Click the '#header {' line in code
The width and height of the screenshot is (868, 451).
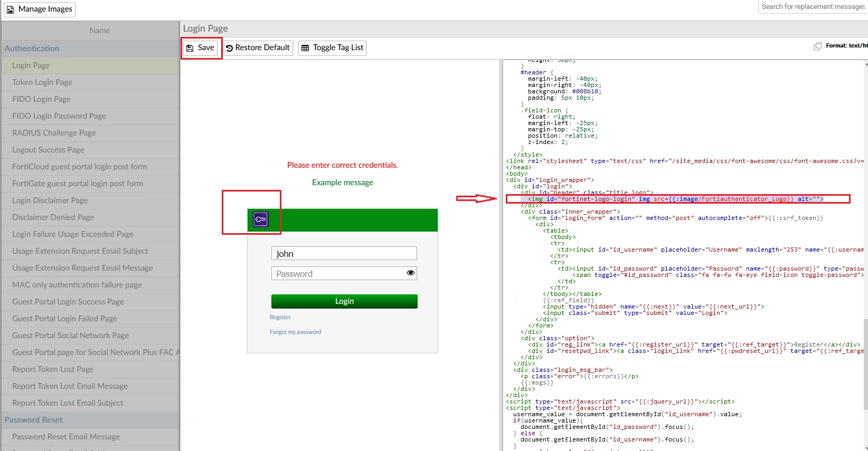point(537,72)
